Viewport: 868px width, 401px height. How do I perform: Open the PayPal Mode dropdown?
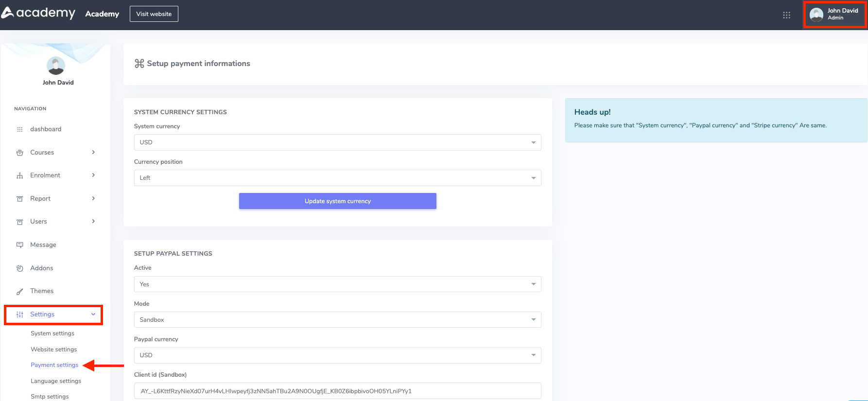click(x=337, y=320)
